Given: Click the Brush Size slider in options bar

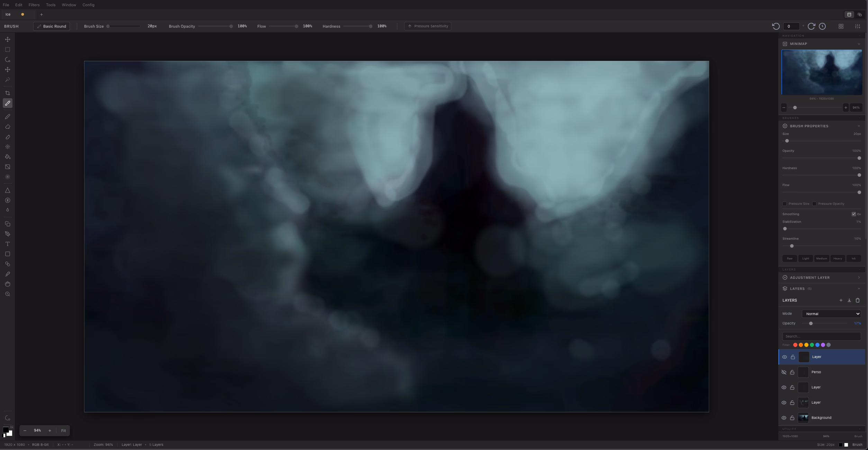Looking at the screenshot, I should coord(124,26).
